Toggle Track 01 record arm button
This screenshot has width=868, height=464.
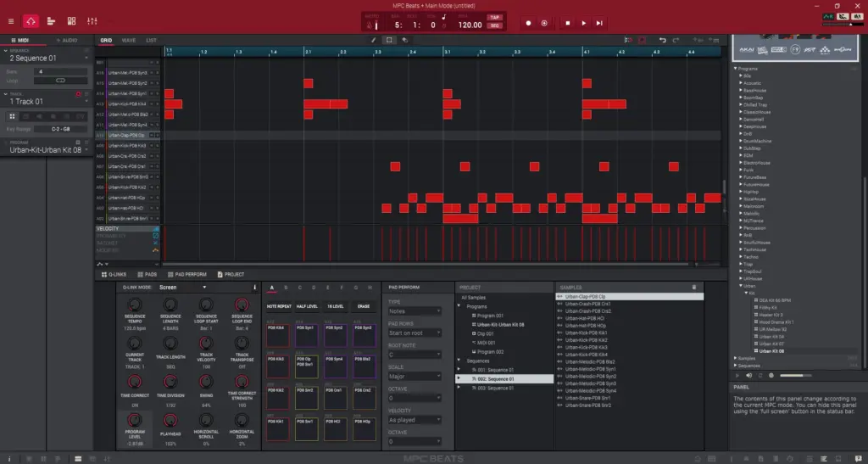tap(78, 94)
